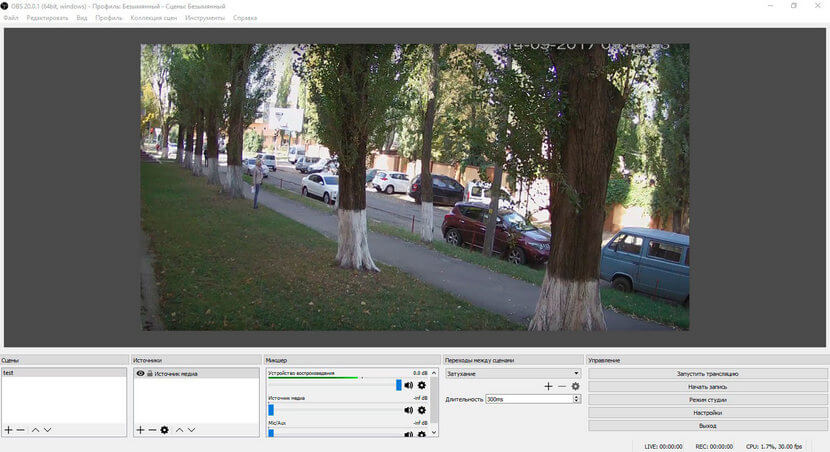Screen dimensions: 830x452
Task: Add a transition with the plus icon
Action: point(548,386)
